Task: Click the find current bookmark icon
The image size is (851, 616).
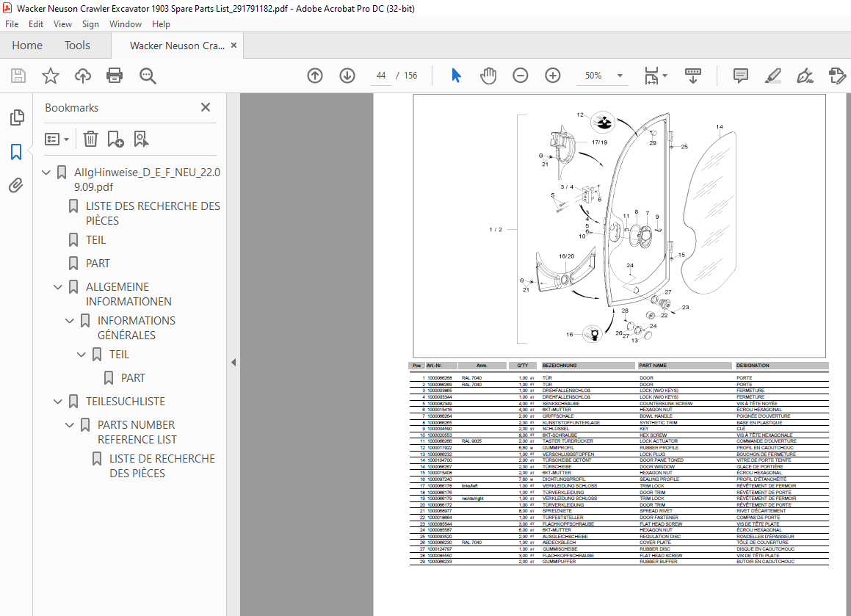Action: coord(141,139)
